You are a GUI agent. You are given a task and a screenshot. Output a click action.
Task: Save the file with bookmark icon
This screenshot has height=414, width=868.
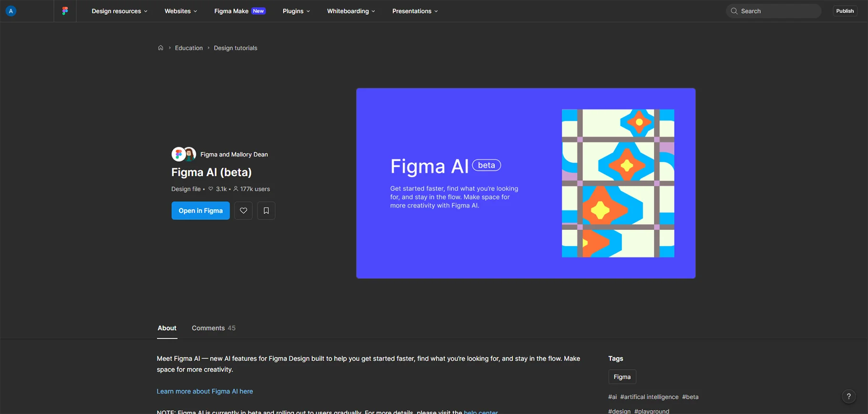click(266, 211)
